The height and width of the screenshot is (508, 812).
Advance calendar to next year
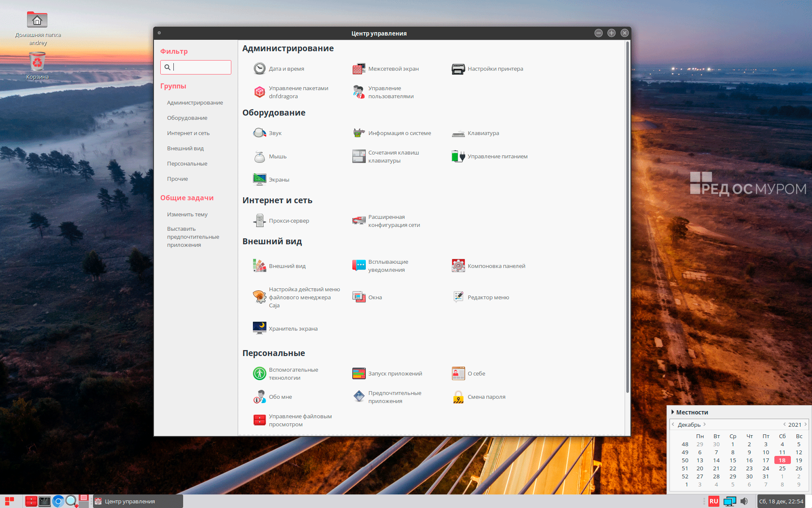coord(806,424)
